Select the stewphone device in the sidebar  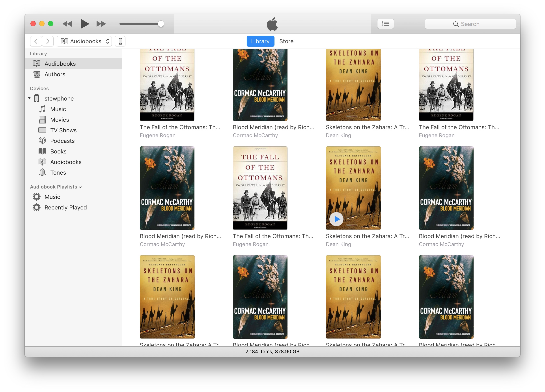(73, 99)
